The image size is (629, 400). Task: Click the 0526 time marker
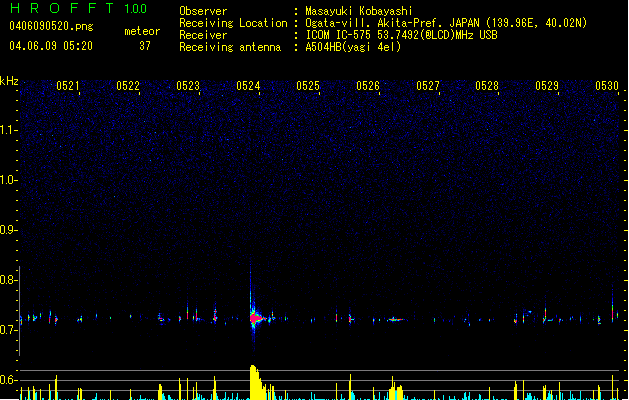point(367,86)
